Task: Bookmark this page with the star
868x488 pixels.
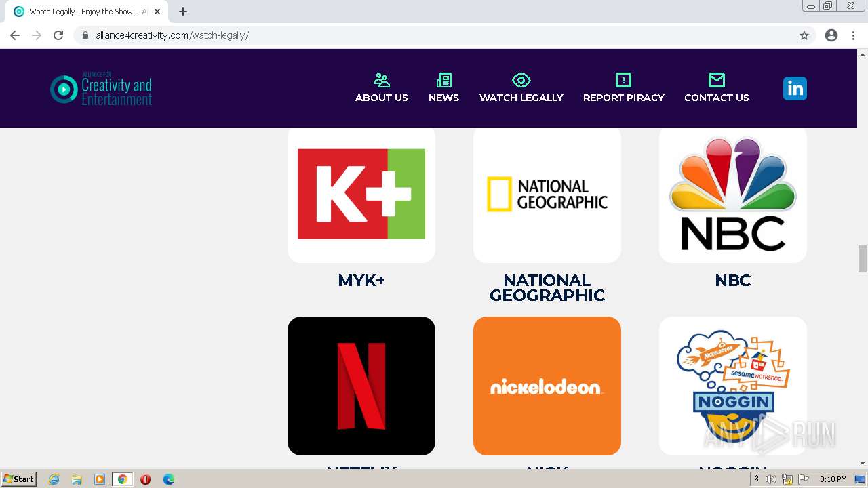Action: click(804, 35)
